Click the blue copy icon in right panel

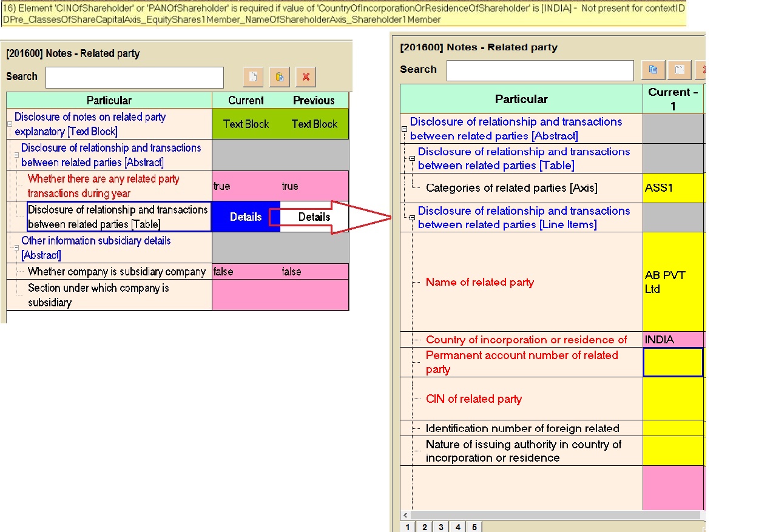tap(653, 70)
